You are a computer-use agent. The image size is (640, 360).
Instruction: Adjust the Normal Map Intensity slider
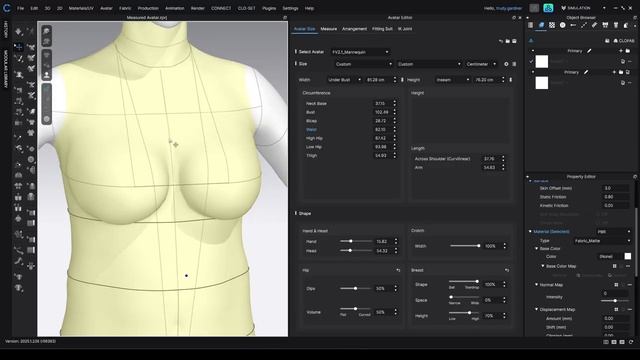(x=615, y=301)
